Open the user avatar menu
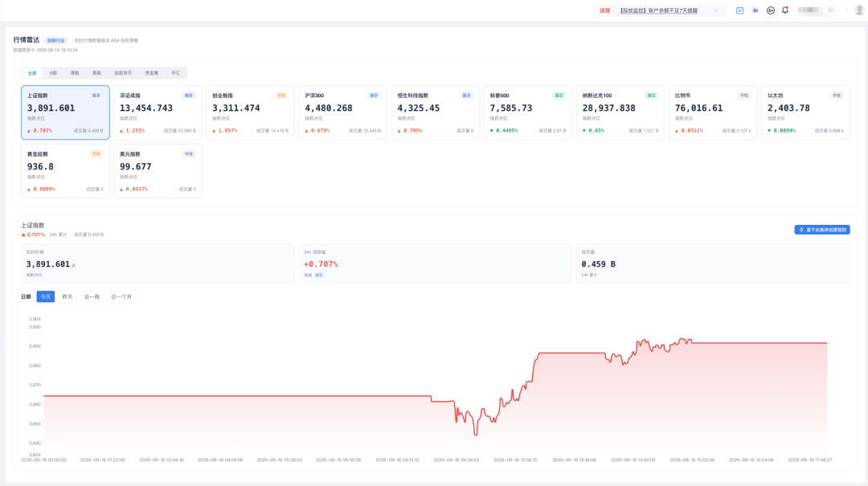This screenshot has width=868, height=486. (x=859, y=10)
